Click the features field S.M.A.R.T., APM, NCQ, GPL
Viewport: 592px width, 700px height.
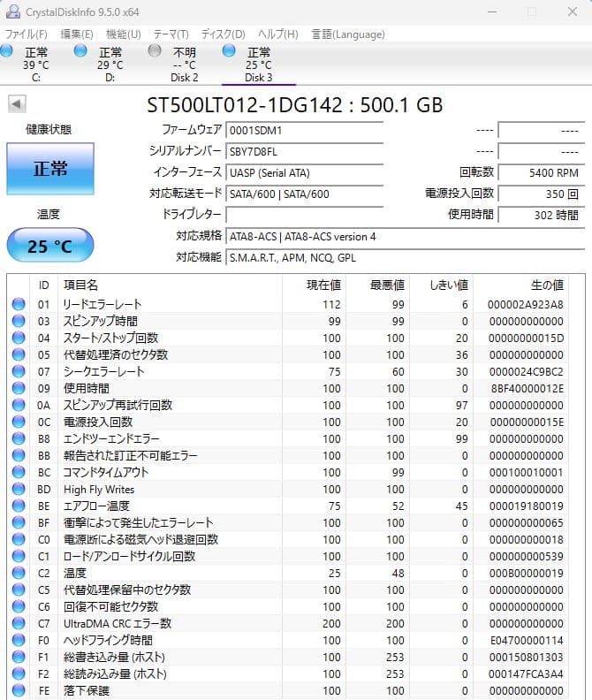(x=406, y=257)
